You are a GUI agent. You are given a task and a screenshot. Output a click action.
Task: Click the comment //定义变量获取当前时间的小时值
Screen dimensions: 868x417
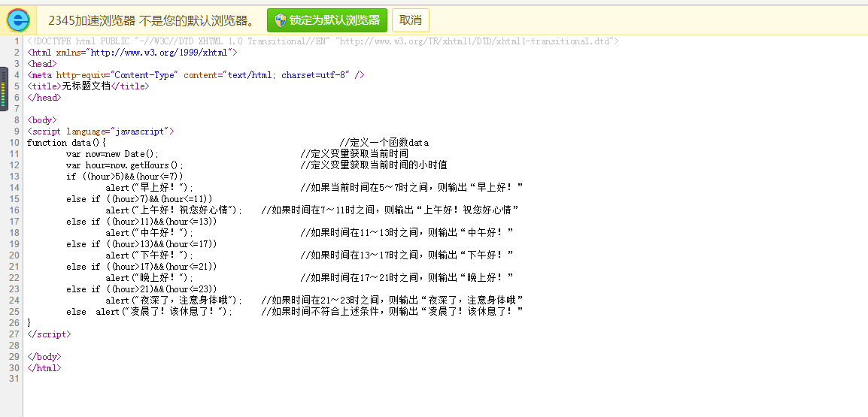click(x=375, y=165)
